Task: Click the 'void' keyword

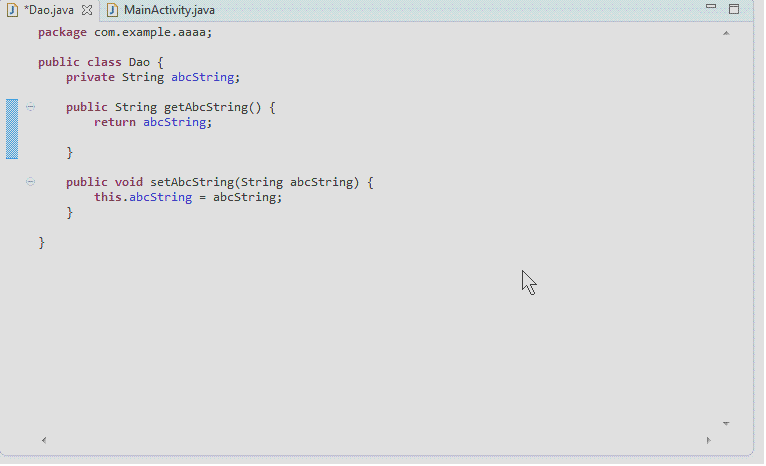Action: click(129, 182)
